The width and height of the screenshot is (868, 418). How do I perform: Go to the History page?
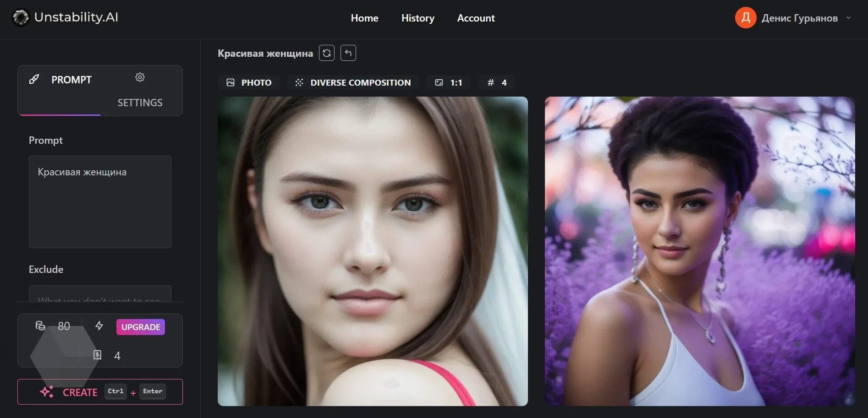pos(418,18)
